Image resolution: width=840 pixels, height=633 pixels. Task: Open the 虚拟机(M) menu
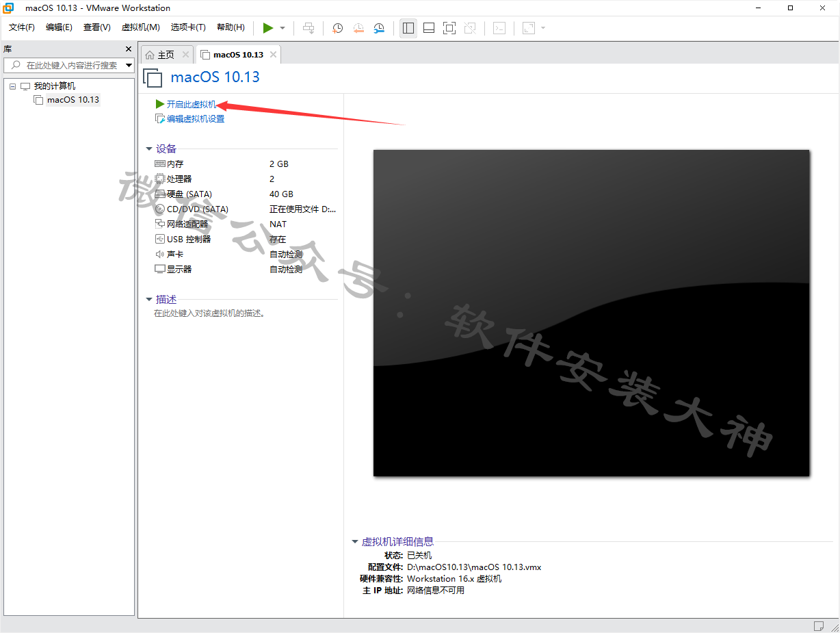140,27
